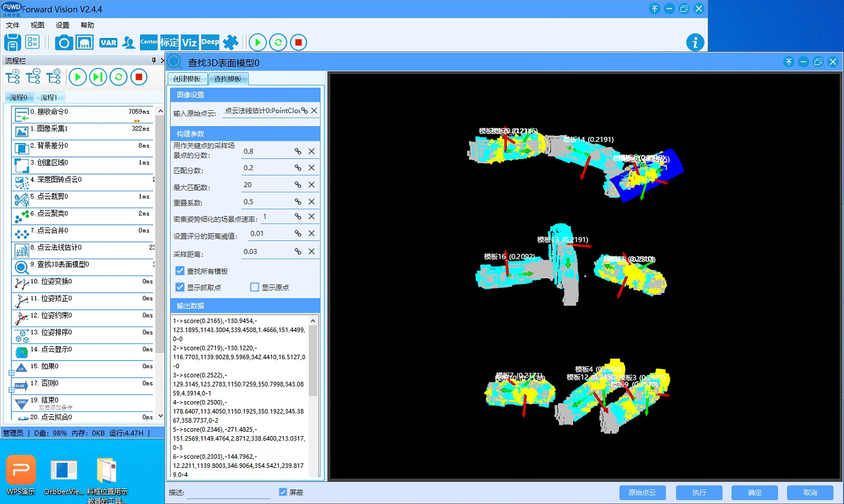Click the flow list vertical scrollbar
This screenshot has width=844, height=504.
[x=160, y=263]
